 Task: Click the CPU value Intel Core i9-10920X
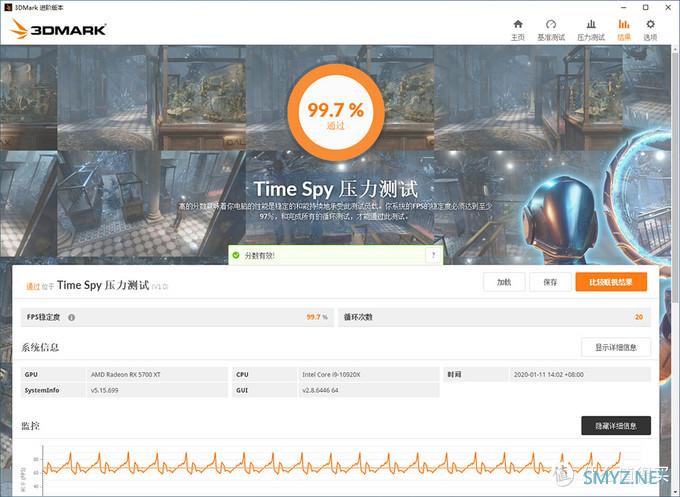(x=331, y=374)
